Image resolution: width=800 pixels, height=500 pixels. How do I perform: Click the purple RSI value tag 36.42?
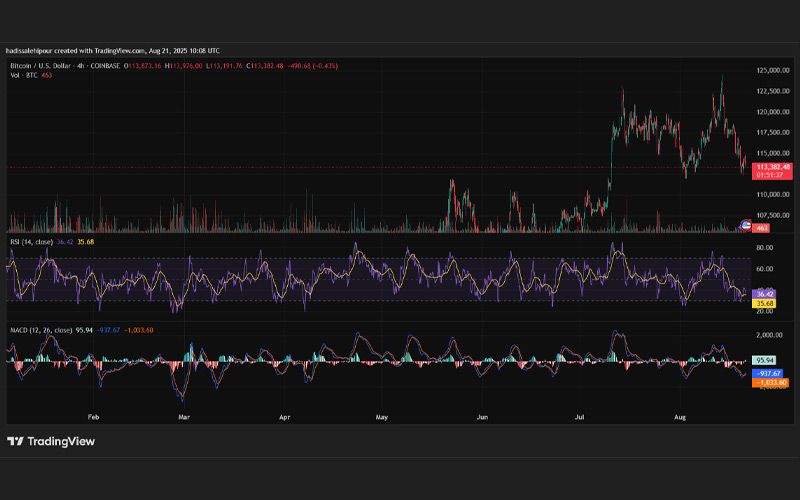(764, 294)
